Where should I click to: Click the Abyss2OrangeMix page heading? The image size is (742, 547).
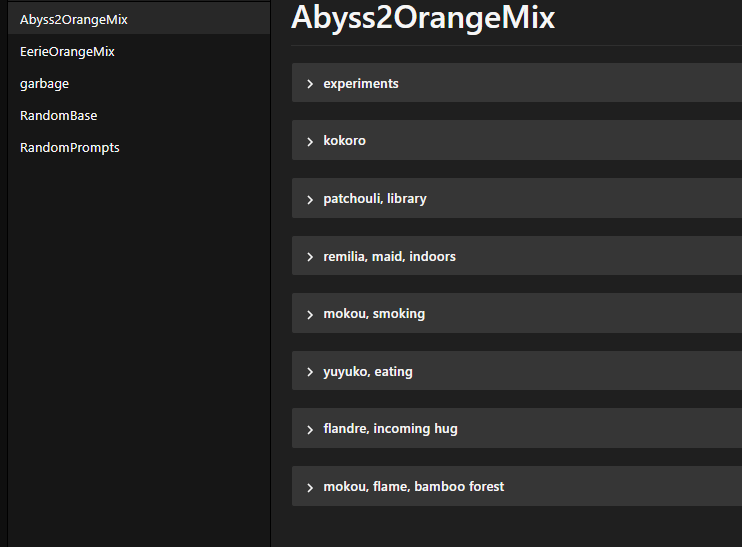click(x=423, y=18)
